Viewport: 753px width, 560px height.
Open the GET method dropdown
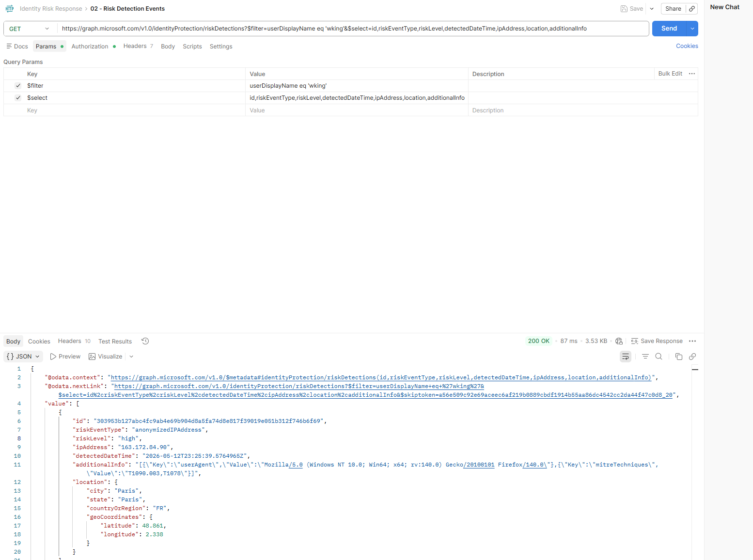(x=30, y=29)
